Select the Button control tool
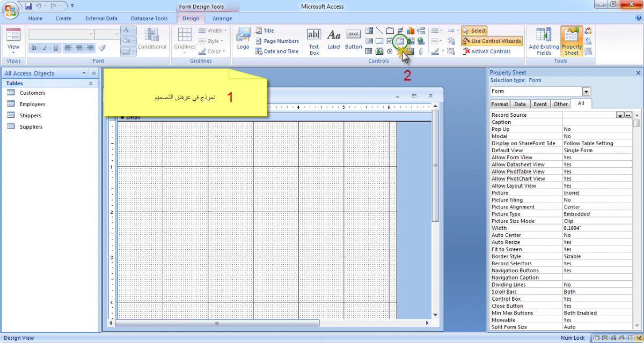The width and height of the screenshot is (644, 343). click(353, 39)
